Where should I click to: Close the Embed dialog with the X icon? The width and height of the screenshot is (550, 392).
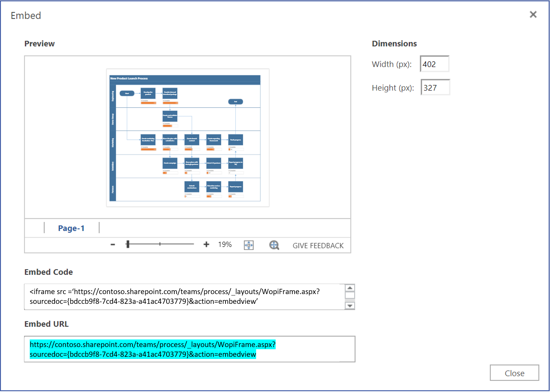(533, 14)
